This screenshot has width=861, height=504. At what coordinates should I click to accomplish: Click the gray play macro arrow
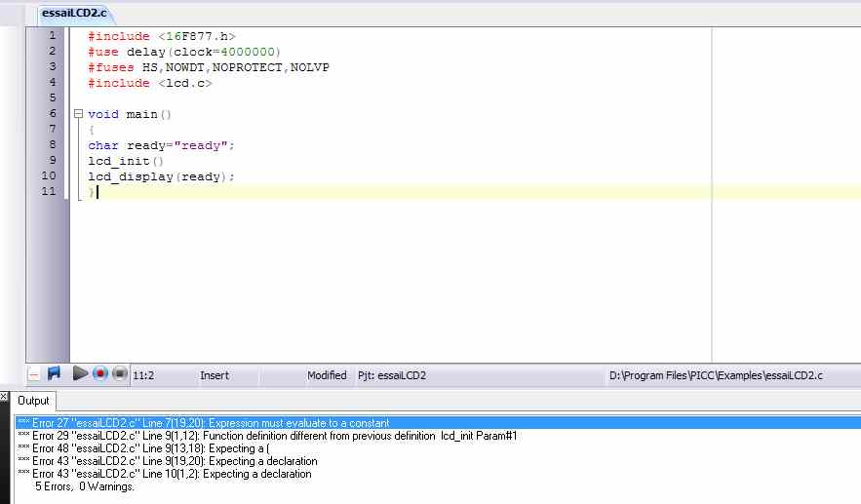[80, 374]
